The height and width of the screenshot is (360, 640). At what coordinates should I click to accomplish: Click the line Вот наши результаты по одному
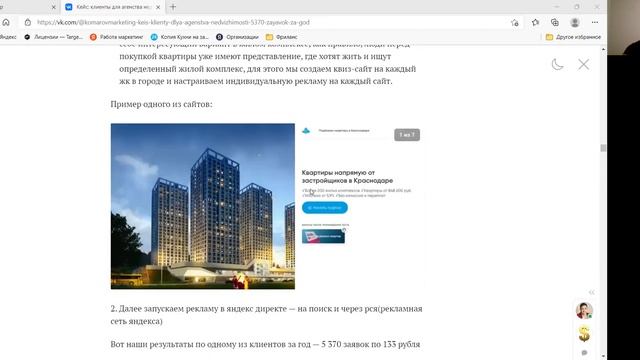pyautogui.click(x=265, y=344)
